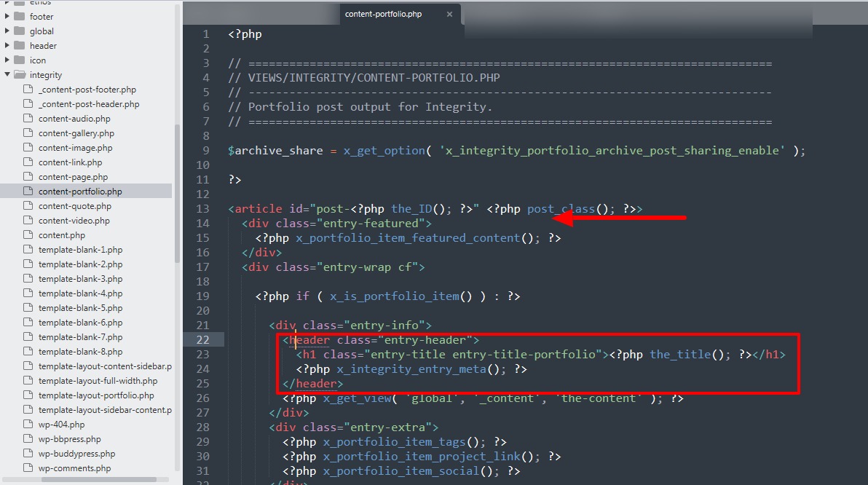Click x_portfolio_item_tags on line 29
The width and height of the screenshot is (868, 485).
tap(394, 442)
